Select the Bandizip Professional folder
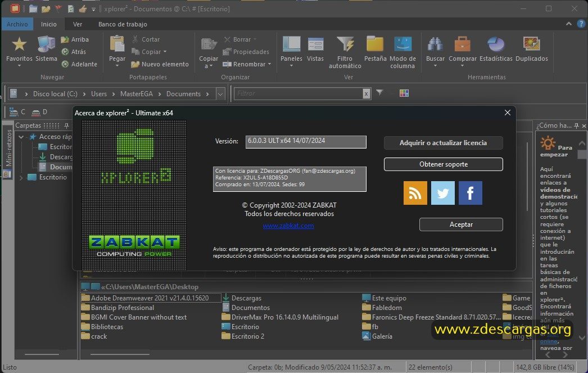588x373 pixels. point(117,308)
